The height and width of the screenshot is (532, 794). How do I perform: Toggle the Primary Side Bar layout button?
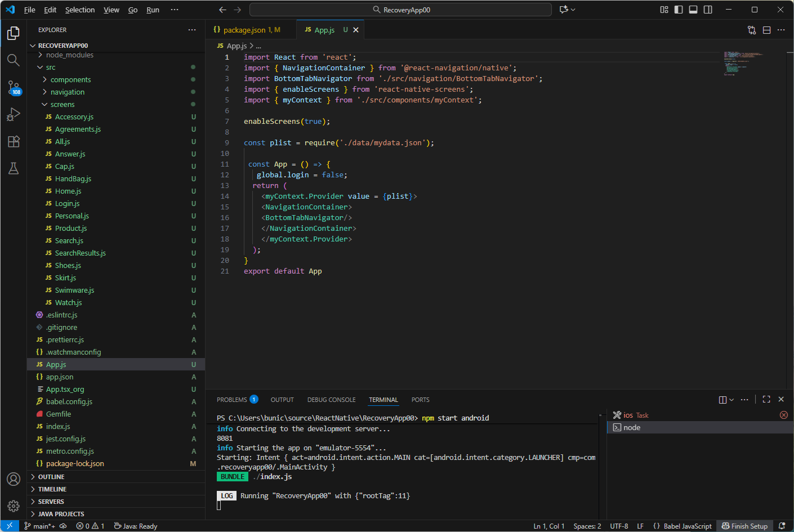[x=679, y=10]
